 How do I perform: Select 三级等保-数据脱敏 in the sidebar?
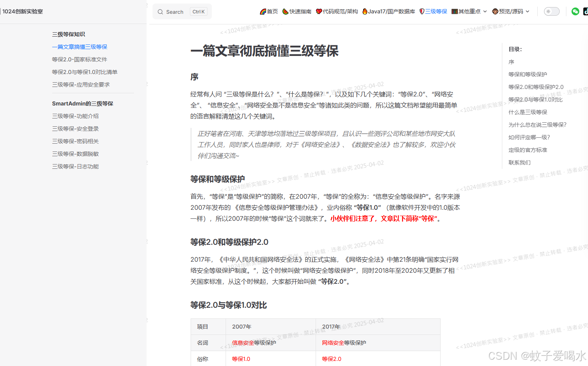pyautogui.click(x=75, y=153)
